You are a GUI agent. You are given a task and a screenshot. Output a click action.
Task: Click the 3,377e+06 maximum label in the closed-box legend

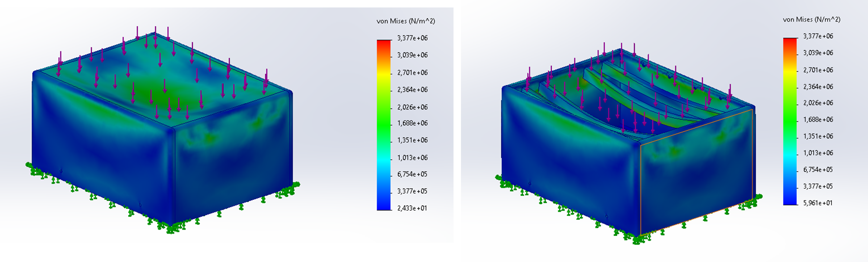coord(412,38)
